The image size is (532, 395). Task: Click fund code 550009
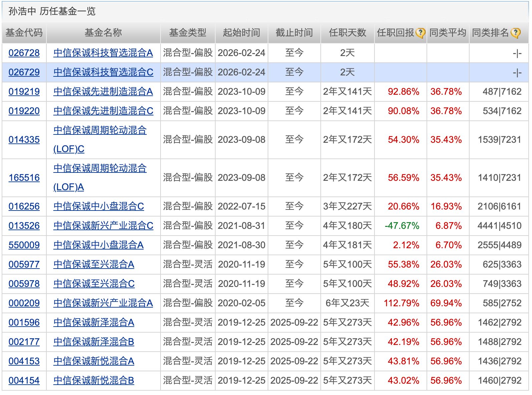tap(24, 245)
